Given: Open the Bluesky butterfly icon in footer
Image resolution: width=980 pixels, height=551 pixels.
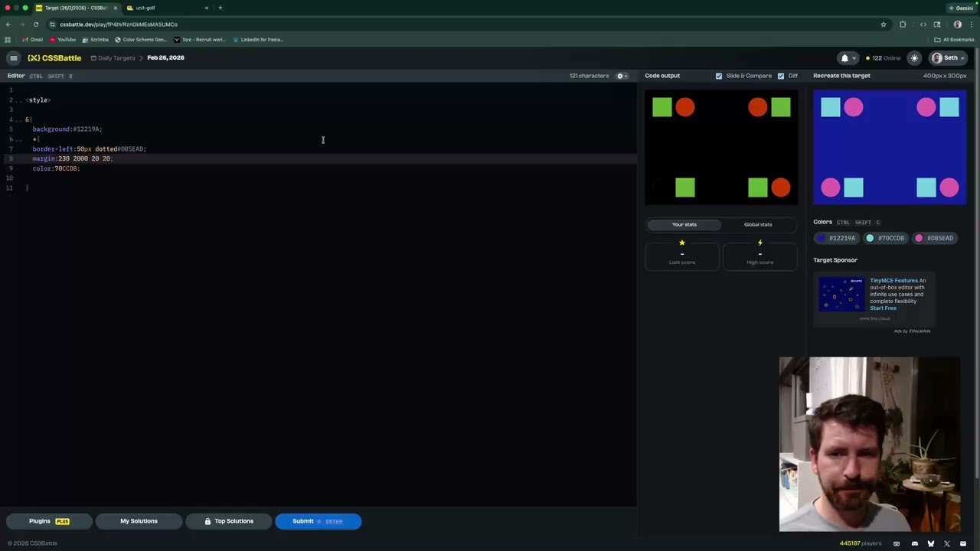Looking at the screenshot, I should click(x=931, y=543).
